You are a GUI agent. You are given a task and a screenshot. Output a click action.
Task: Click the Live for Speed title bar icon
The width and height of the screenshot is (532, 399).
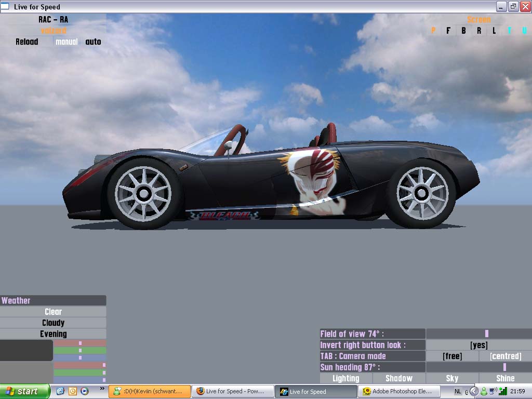[5, 6]
